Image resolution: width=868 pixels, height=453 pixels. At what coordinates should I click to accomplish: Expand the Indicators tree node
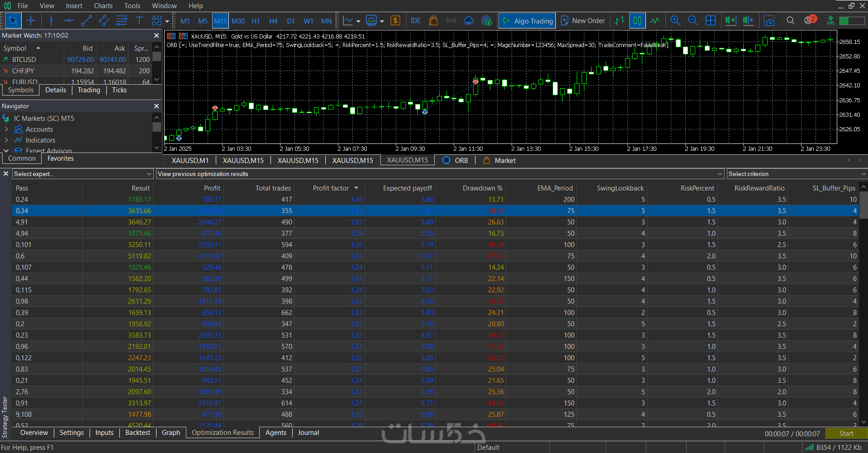click(6, 140)
